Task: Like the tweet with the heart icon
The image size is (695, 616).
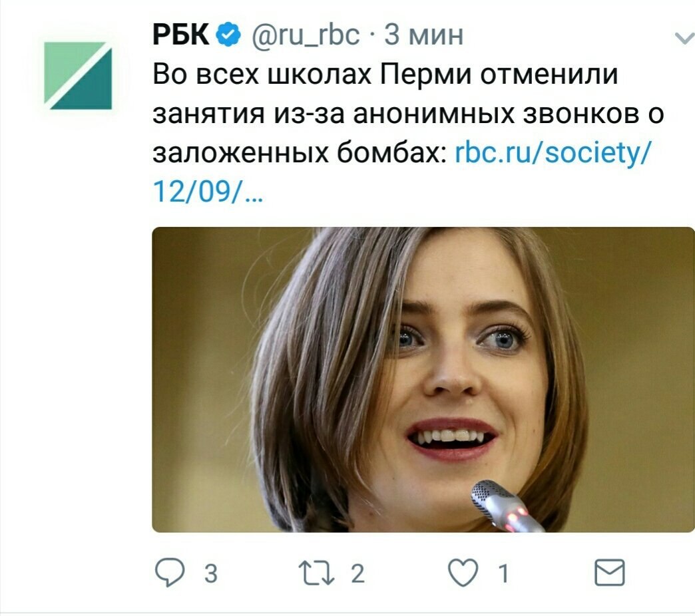Action: [463, 573]
